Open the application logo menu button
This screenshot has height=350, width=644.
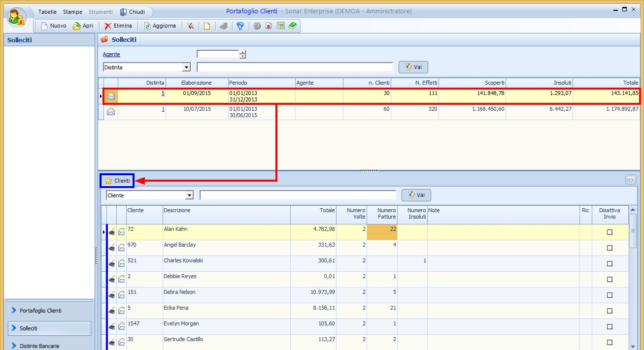pyautogui.click(x=17, y=17)
